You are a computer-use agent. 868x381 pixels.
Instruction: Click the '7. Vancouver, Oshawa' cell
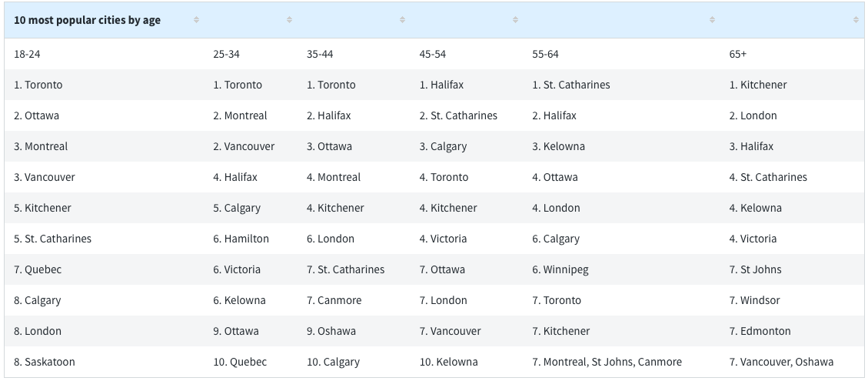coord(781,363)
